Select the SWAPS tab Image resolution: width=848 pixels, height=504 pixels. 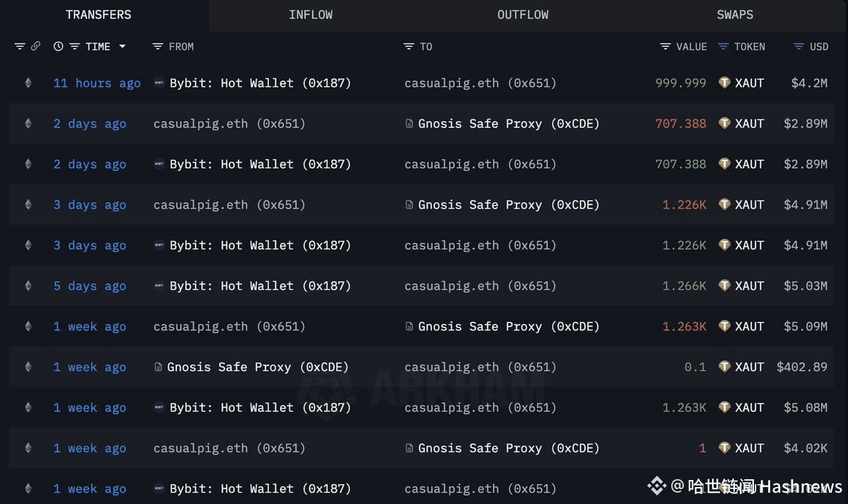pos(735,15)
